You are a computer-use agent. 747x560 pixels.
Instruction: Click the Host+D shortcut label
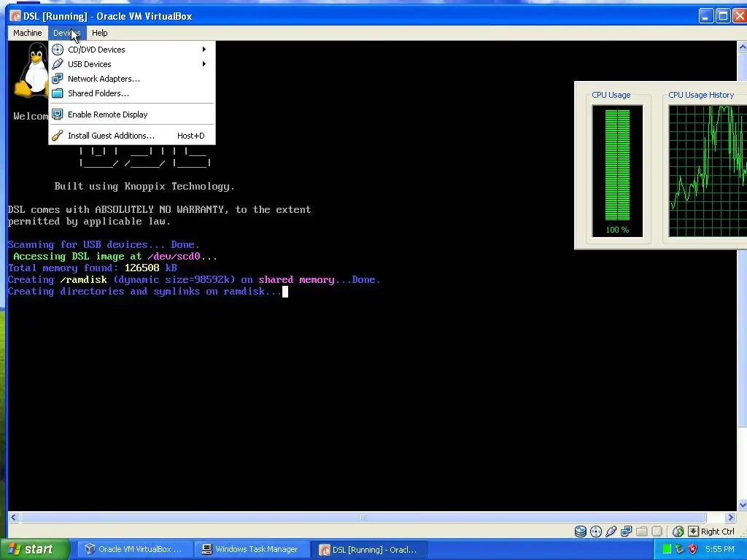coord(190,136)
